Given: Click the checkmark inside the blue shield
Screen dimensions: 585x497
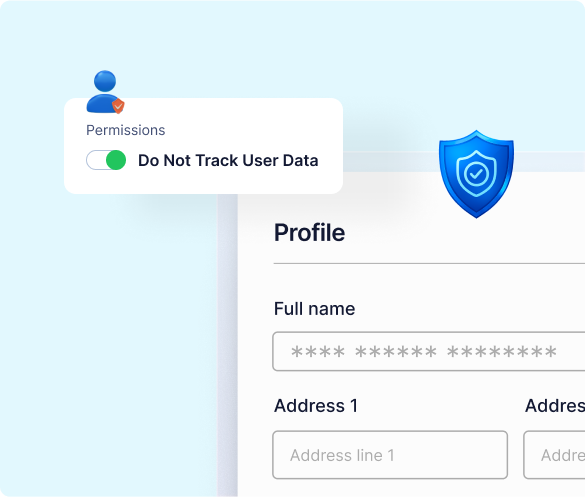Looking at the screenshot, I should tap(476, 173).
